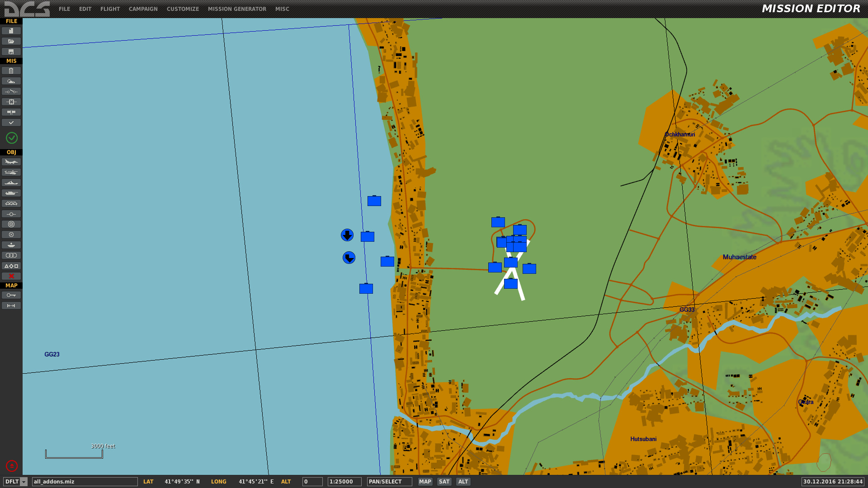Open the FLIGHT menu
Viewport: 868px width, 488px height.
pos(110,9)
